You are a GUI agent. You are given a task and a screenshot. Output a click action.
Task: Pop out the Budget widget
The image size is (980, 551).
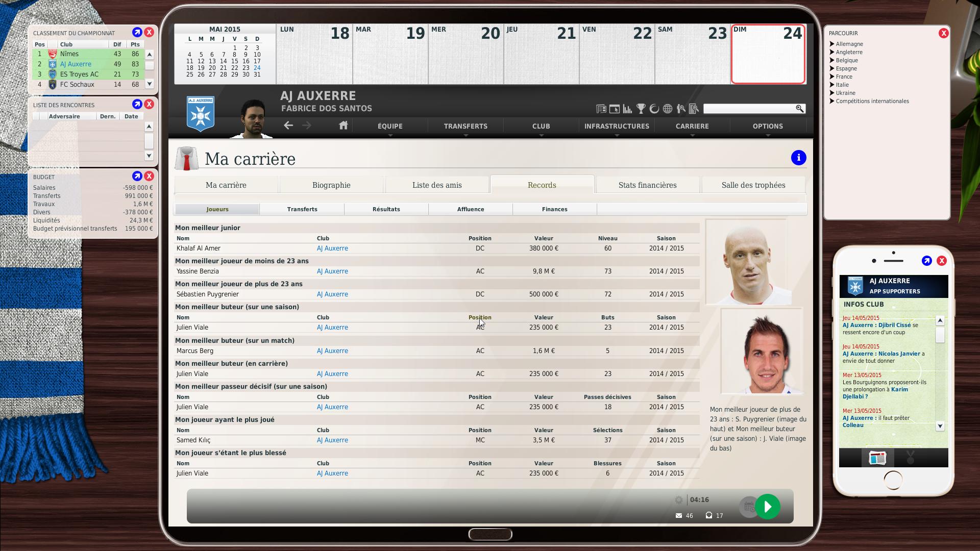137,176
